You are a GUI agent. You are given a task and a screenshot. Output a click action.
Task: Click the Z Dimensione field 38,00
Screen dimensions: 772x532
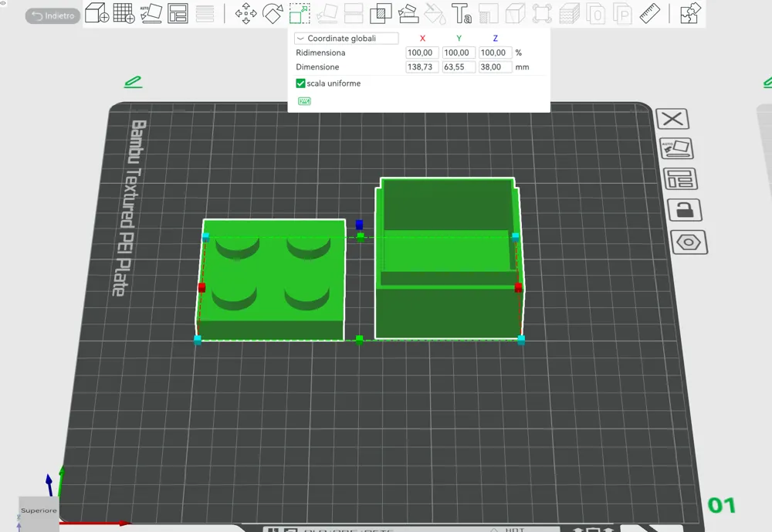point(495,67)
